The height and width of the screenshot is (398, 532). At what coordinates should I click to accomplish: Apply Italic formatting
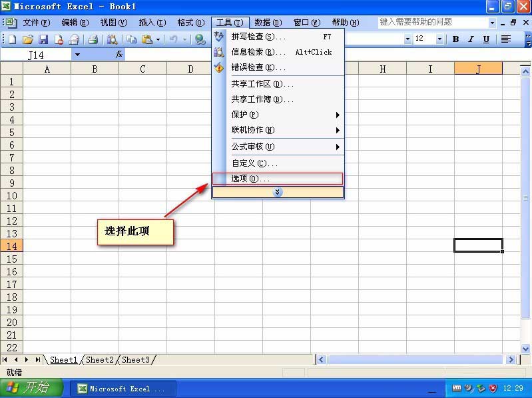tap(471, 39)
